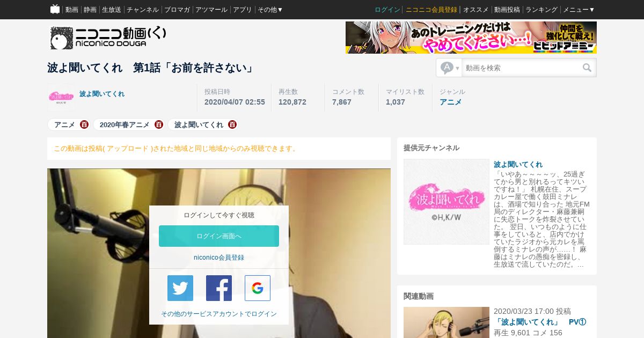Open 動画 in top navigation
644x338 pixels.
point(72,10)
